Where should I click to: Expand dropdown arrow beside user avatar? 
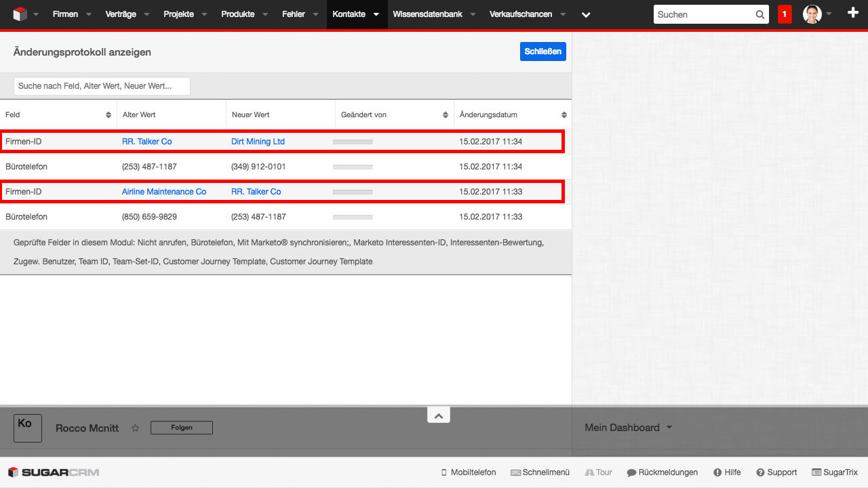point(829,14)
